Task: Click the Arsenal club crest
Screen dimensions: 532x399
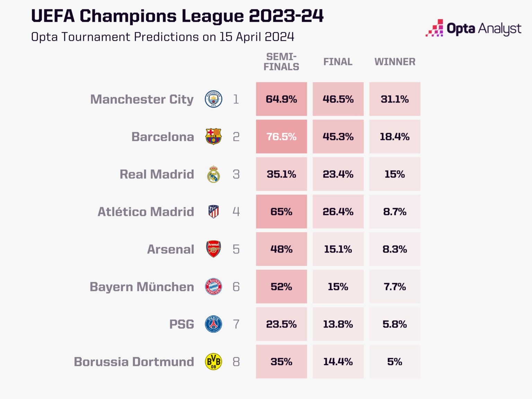Action: click(213, 249)
